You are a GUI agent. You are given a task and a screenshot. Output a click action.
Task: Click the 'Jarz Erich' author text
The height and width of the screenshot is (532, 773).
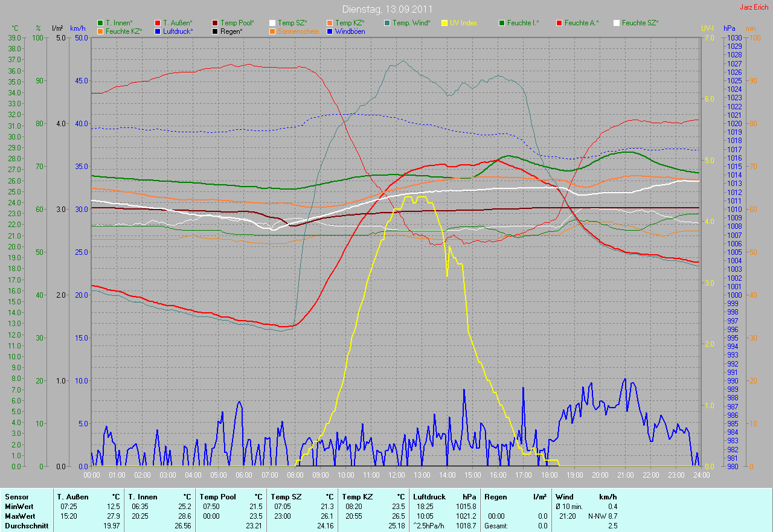point(755,7)
